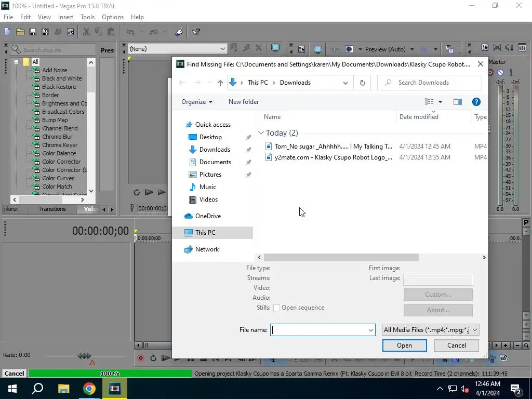The height and width of the screenshot is (399, 532).
Task: Click the Master bus mute icon
Action: [x=500, y=72]
